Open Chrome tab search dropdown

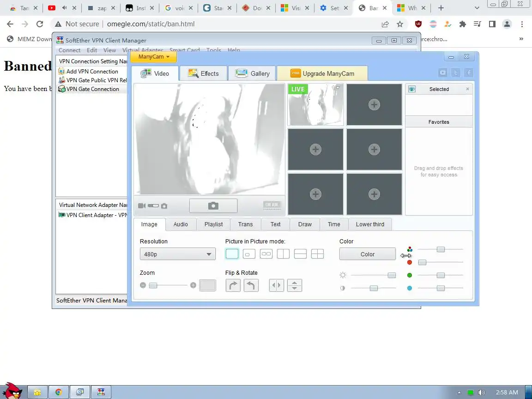point(477,8)
